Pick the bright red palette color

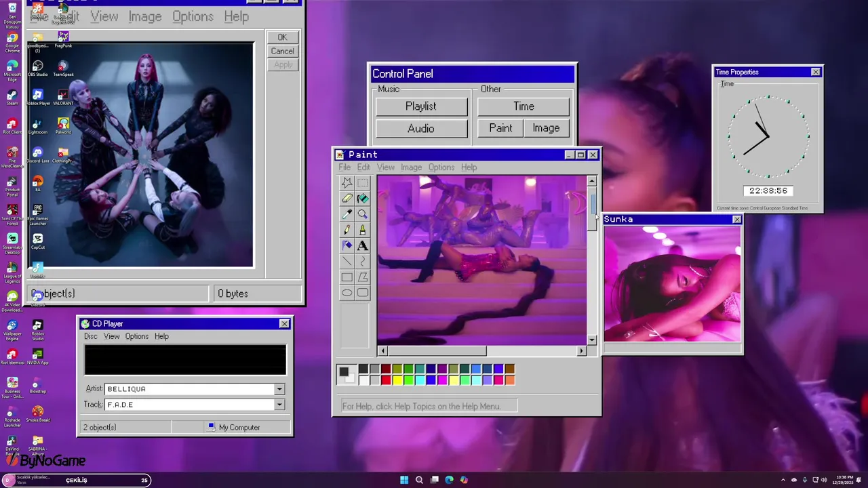[386, 380]
